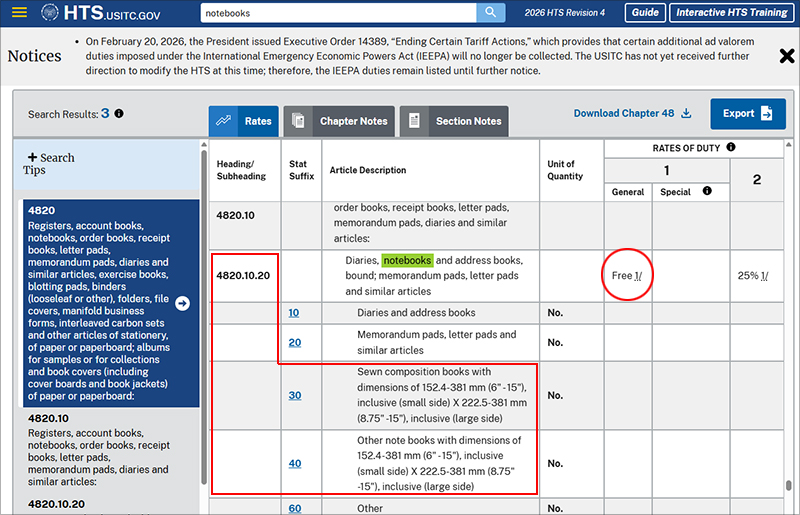Expand Search Tips section
Viewport: 800px width, 515px height.
pyautogui.click(x=50, y=164)
